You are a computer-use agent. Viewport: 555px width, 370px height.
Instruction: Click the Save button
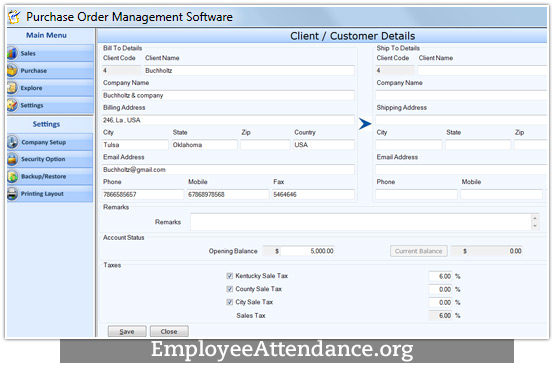127,331
